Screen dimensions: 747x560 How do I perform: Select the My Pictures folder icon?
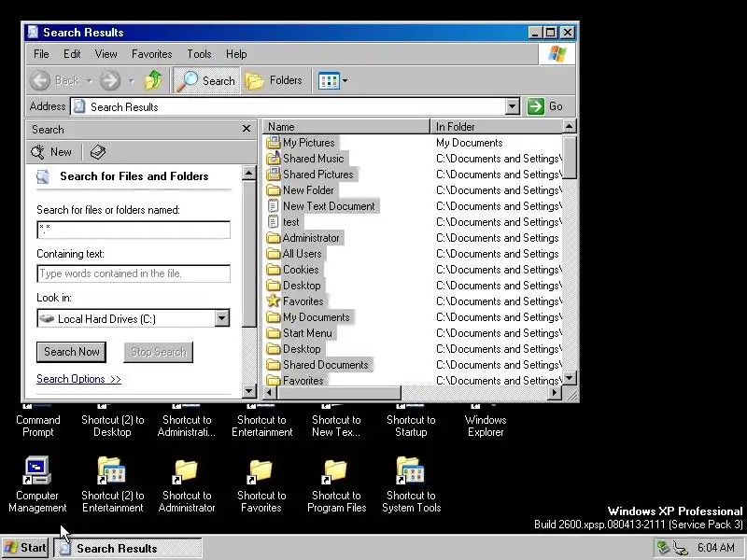[x=274, y=143]
